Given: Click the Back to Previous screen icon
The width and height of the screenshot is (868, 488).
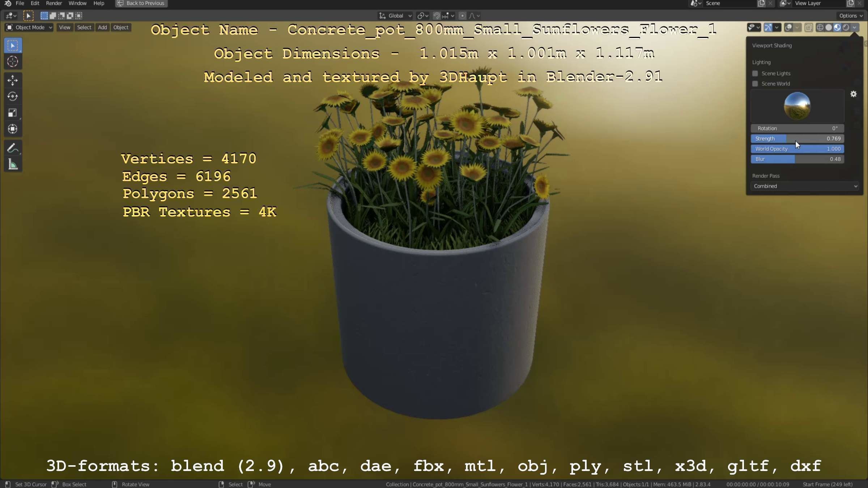Looking at the screenshot, I should [120, 3].
